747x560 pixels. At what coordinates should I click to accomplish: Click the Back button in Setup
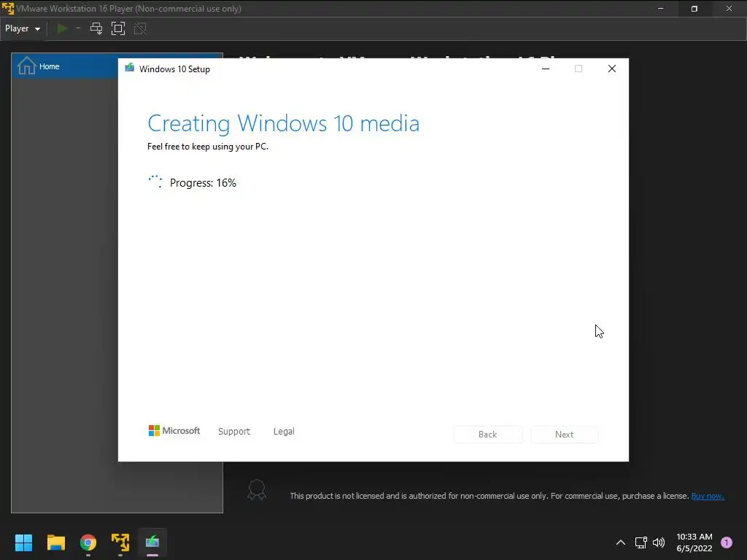tap(488, 435)
